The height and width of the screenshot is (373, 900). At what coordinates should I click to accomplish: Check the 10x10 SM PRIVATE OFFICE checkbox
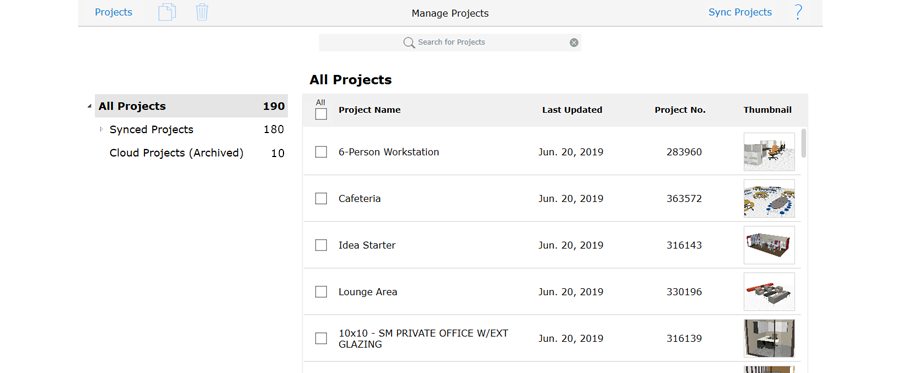pos(321,339)
